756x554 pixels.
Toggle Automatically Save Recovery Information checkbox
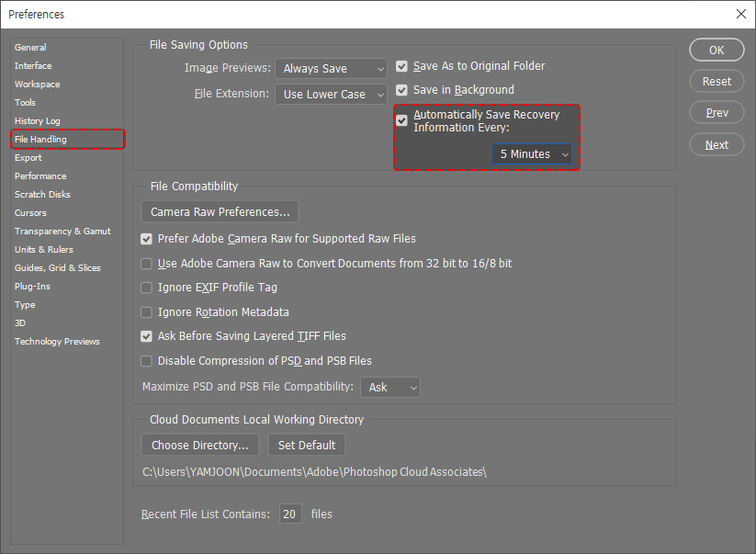401,120
